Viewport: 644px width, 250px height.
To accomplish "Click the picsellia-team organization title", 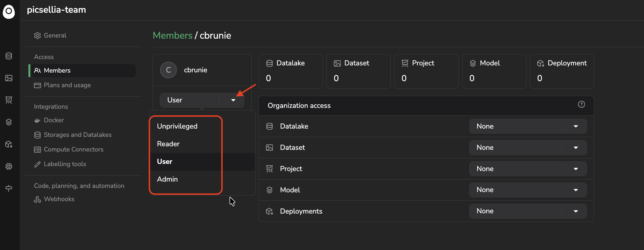I will pyautogui.click(x=56, y=10).
